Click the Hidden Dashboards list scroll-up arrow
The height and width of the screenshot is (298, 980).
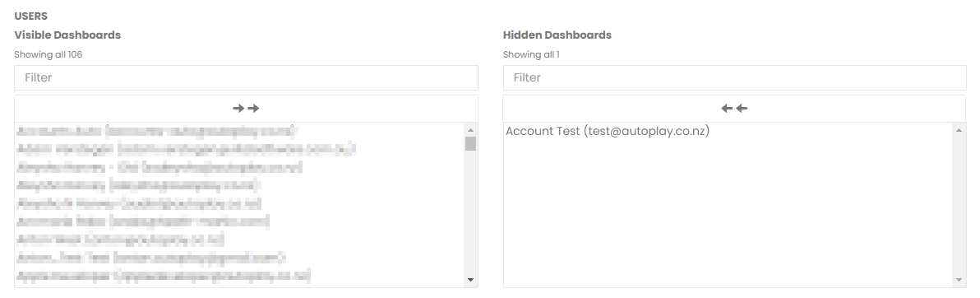click(959, 129)
